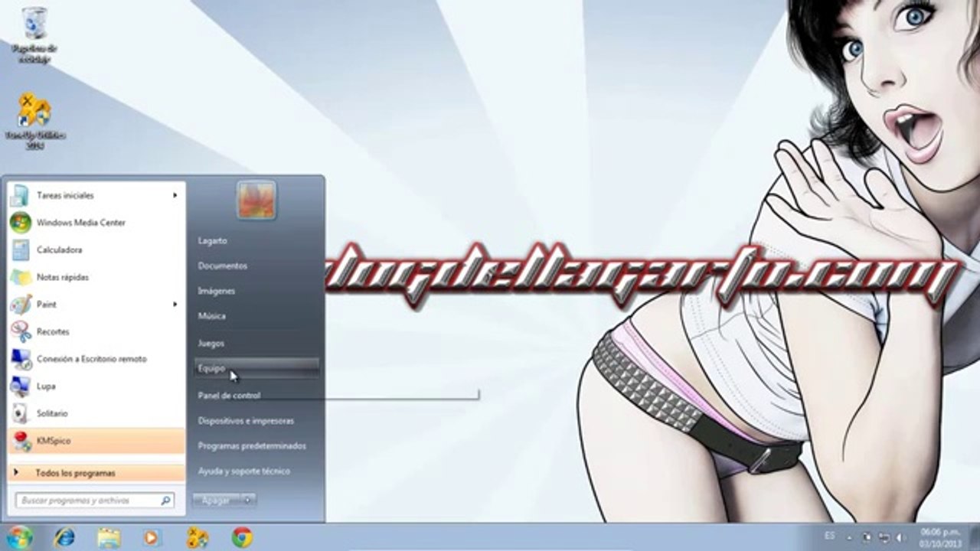Open Juegos from the Start menu
The image size is (980, 551).
pyautogui.click(x=211, y=343)
